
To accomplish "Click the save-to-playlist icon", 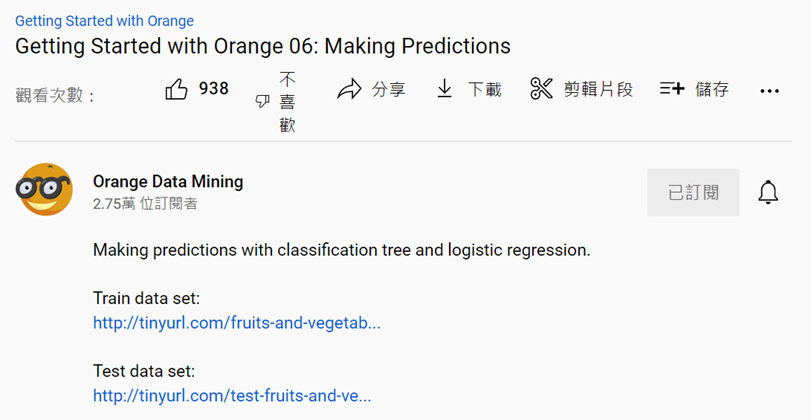I will [x=672, y=90].
